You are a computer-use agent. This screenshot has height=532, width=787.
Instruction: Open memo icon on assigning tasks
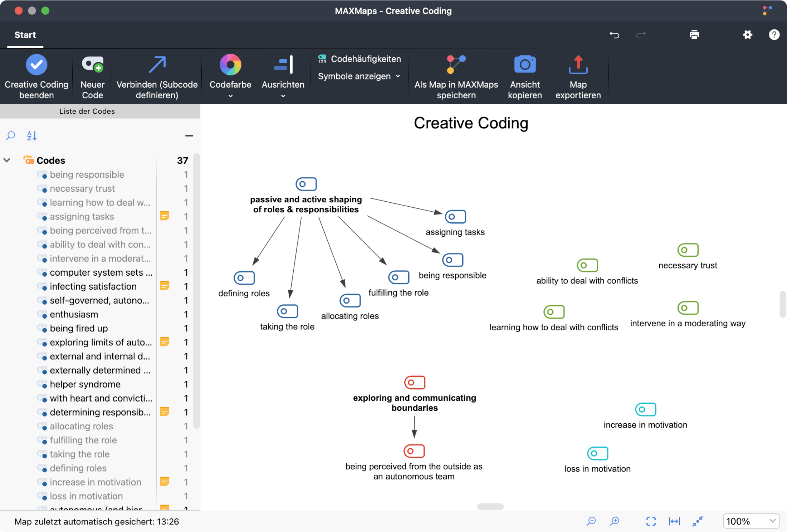tap(164, 216)
